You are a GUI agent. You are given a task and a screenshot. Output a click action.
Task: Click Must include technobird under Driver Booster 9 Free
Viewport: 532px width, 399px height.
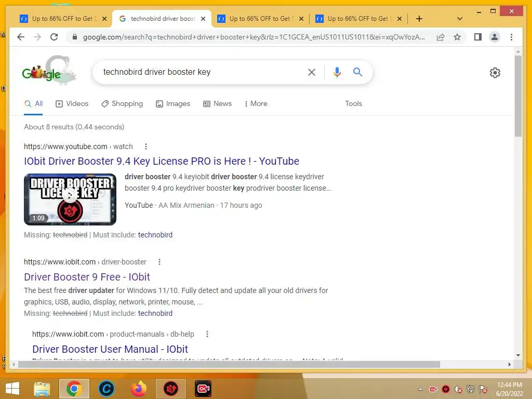[155, 313]
